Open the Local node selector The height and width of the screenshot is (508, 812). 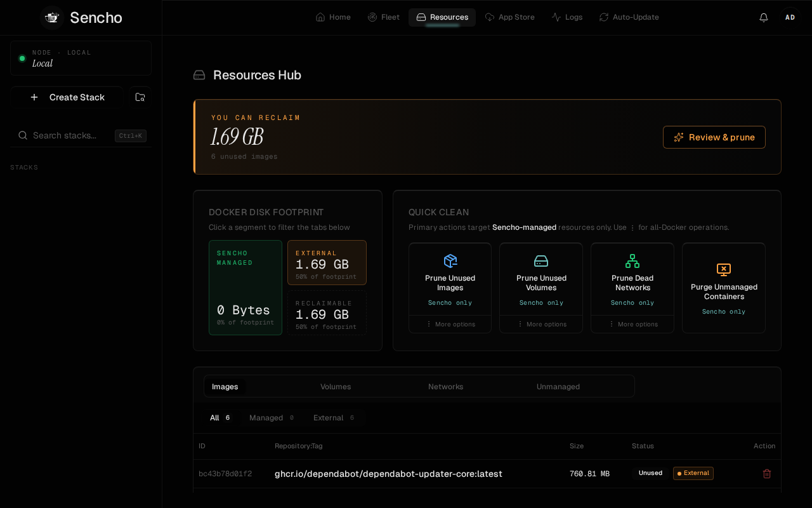coord(81,58)
